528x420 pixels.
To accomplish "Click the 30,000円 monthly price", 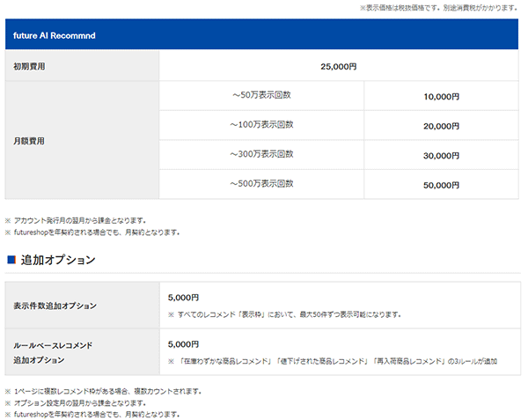I will coord(442,156).
